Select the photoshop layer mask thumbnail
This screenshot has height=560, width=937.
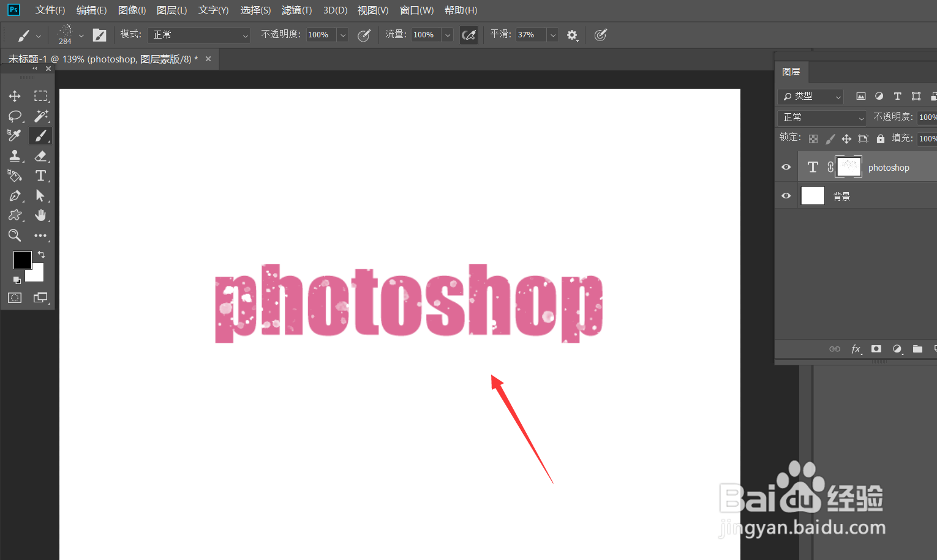849,166
